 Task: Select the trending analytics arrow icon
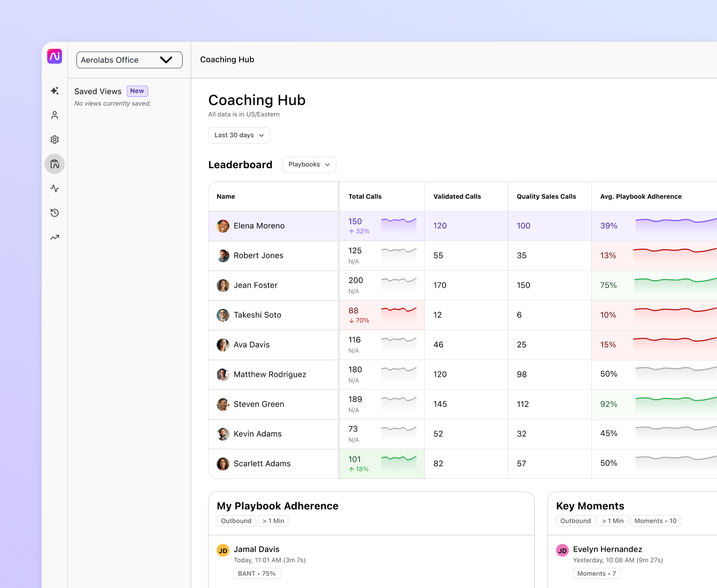coord(54,237)
